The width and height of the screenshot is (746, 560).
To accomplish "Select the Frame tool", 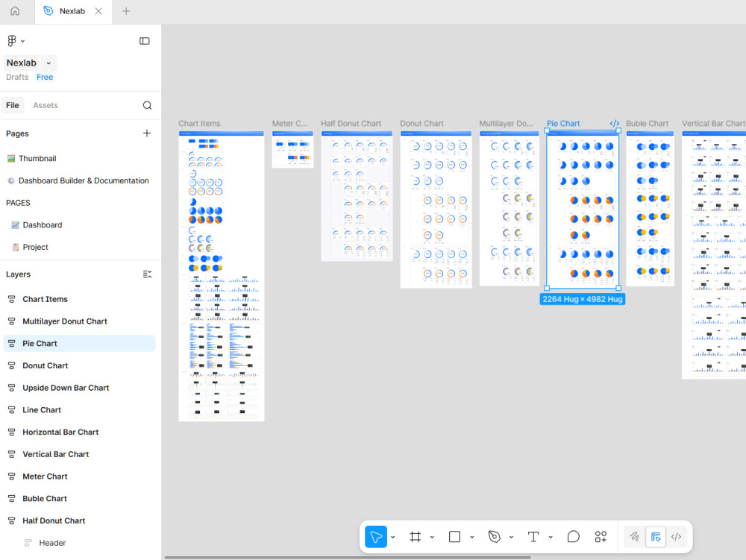I will pos(416,537).
